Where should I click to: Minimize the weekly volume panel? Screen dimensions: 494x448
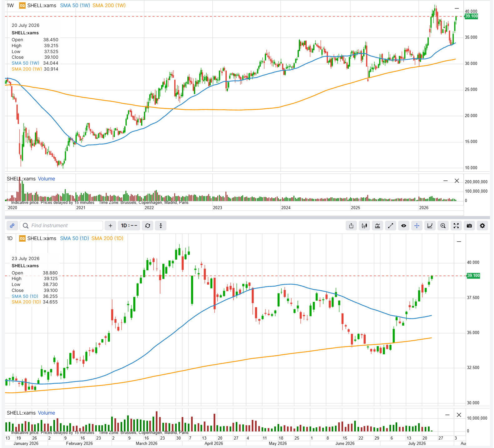coord(446,181)
